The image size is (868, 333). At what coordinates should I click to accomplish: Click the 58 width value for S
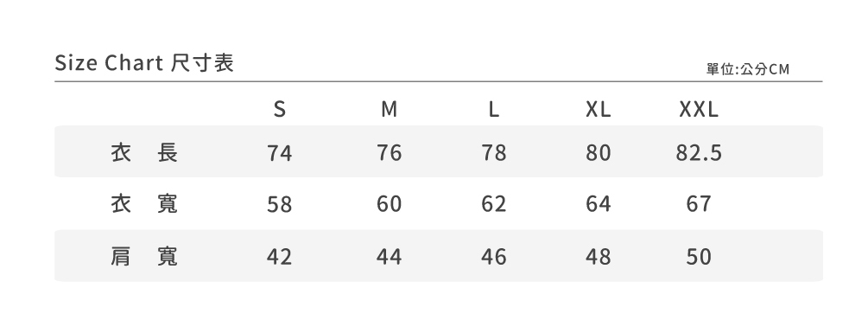point(280,204)
